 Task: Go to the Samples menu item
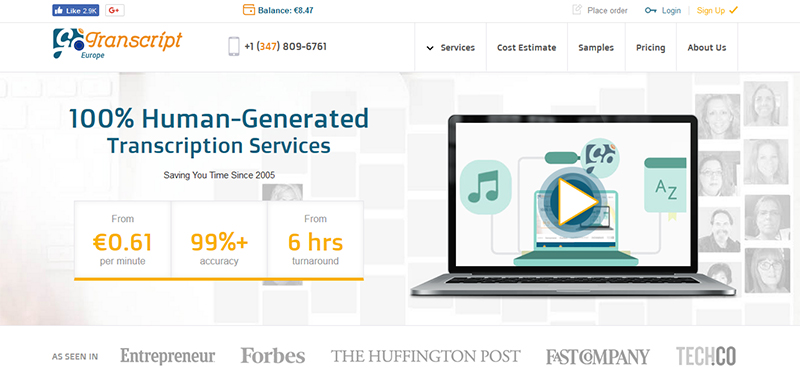[596, 47]
